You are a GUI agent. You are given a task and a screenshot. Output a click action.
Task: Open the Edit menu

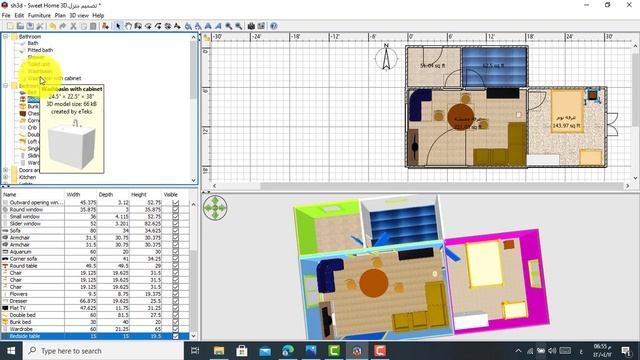(19, 16)
